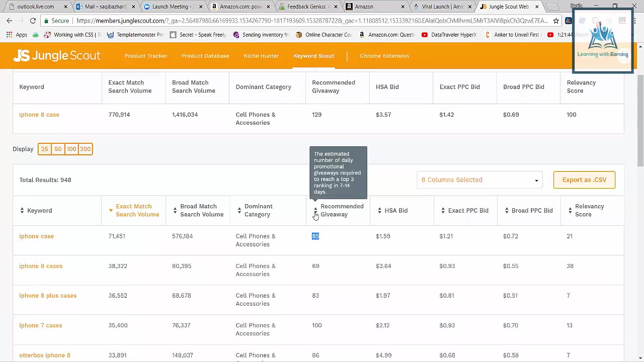Open Templatemonster bookmark

click(x=135, y=35)
